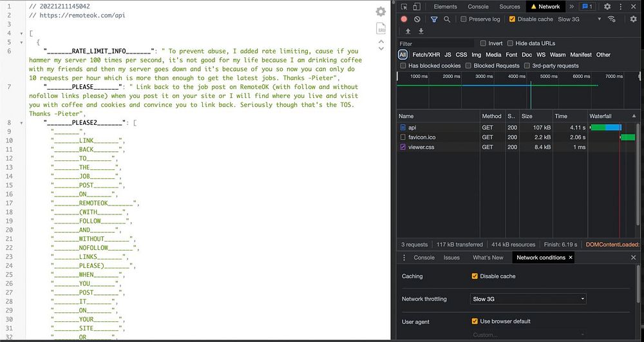Check Has blocked cookies
This screenshot has height=342, width=644.
(403, 66)
